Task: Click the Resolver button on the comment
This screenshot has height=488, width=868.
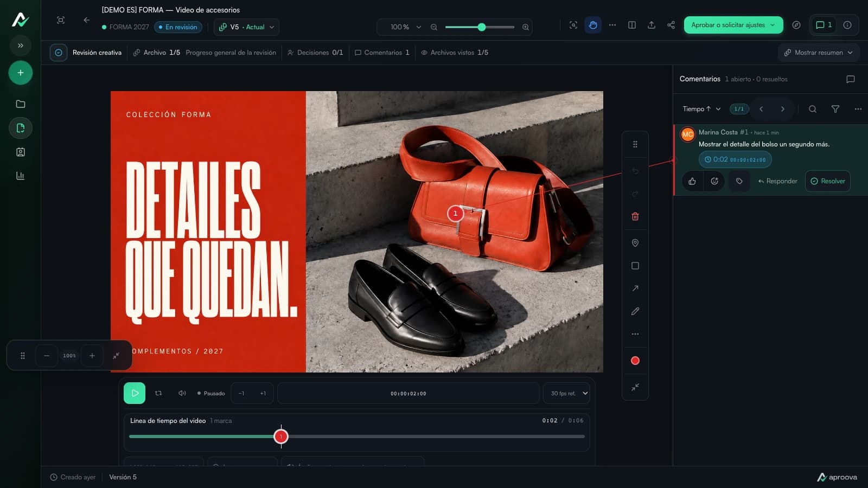Action: click(828, 181)
